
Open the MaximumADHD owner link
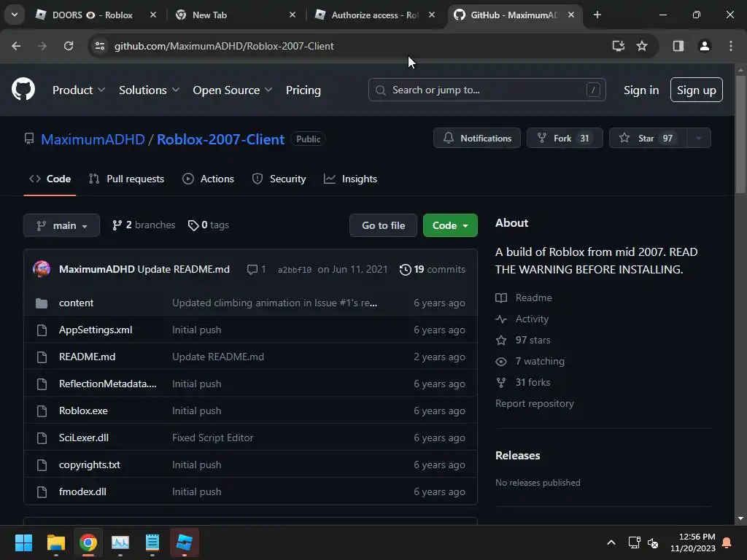(93, 139)
